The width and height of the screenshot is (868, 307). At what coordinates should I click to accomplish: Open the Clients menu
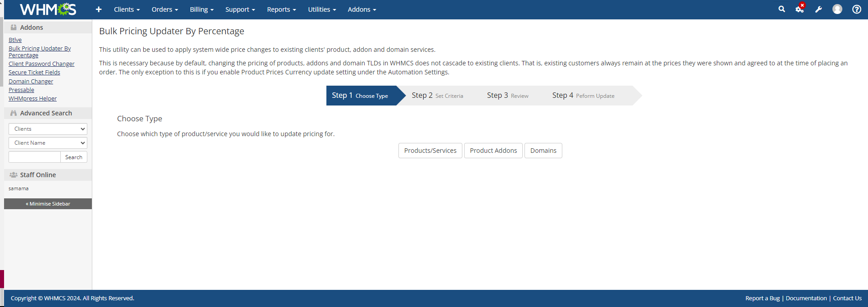point(127,9)
